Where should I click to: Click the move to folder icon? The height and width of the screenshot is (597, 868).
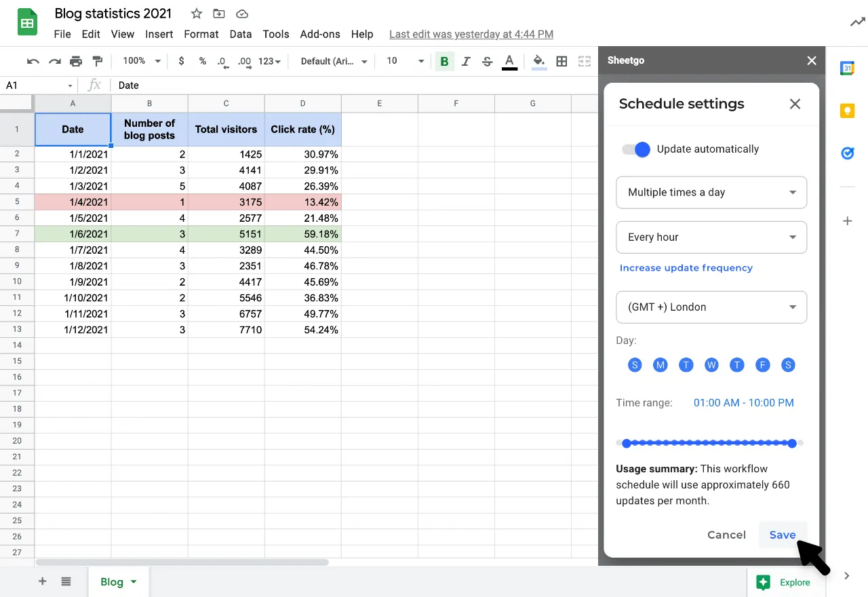pos(218,14)
